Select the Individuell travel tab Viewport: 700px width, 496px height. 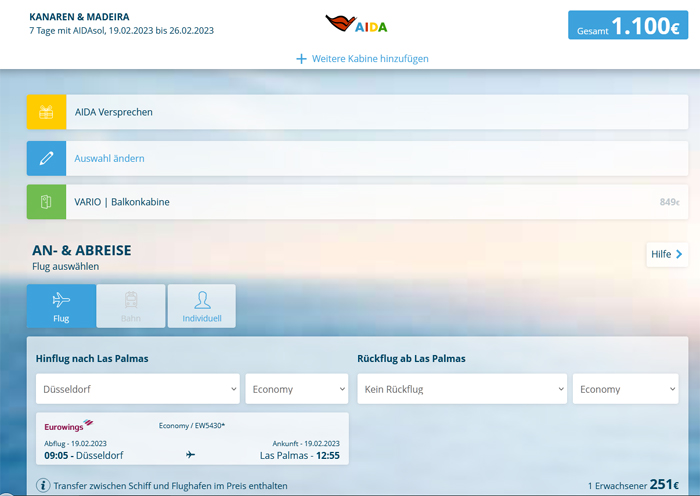tap(202, 306)
